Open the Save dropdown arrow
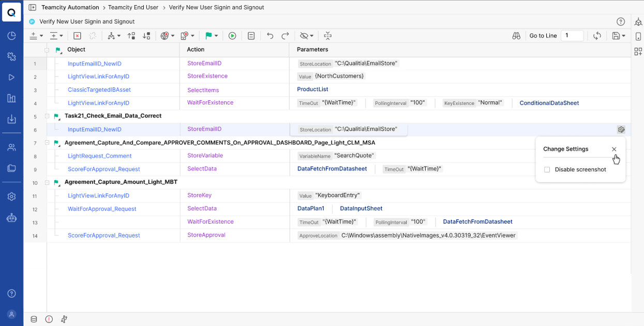This screenshot has width=644, height=326. [x=624, y=36]
